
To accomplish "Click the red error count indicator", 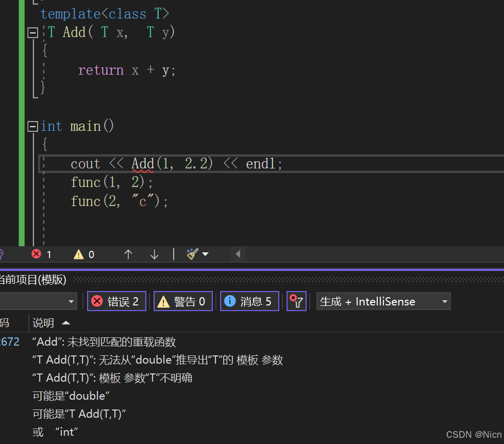I will (41, 254).
